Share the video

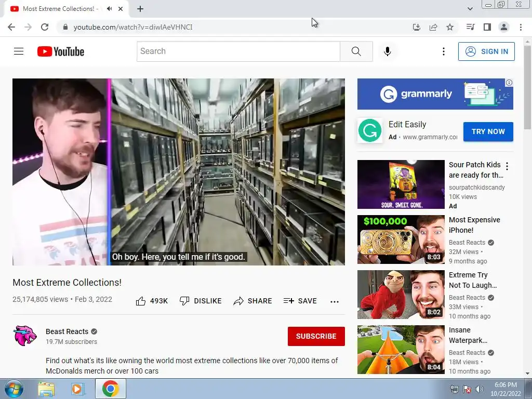point(253,301)
